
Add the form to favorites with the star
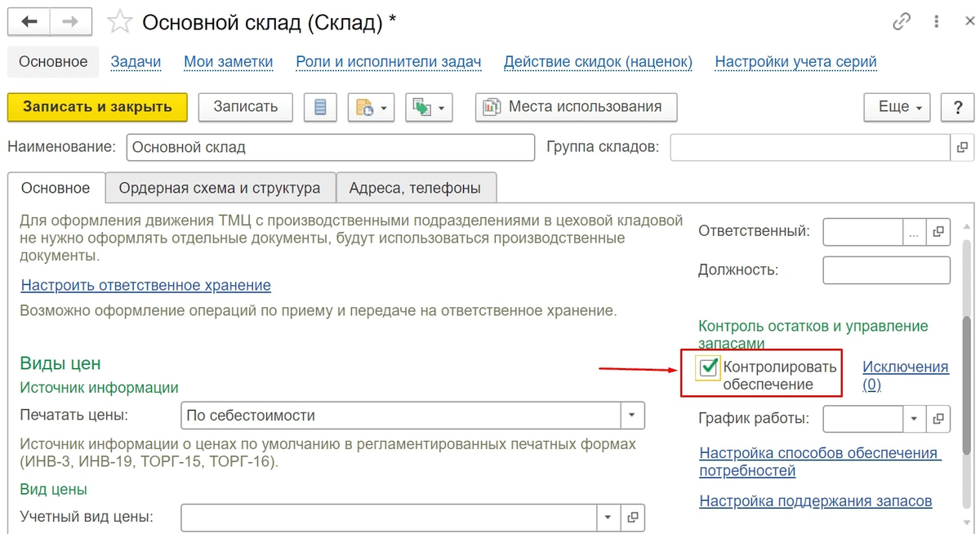pyautogui.click(x=120, y=22)
